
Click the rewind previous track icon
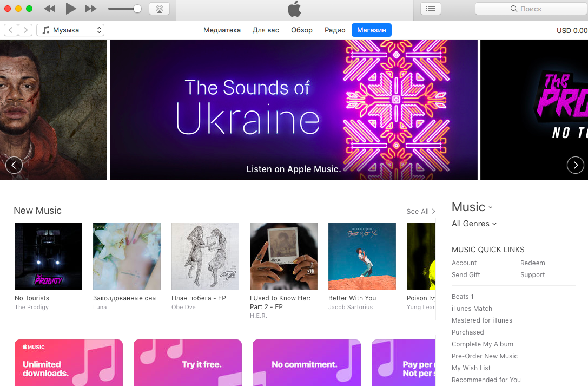click(50, 9)
